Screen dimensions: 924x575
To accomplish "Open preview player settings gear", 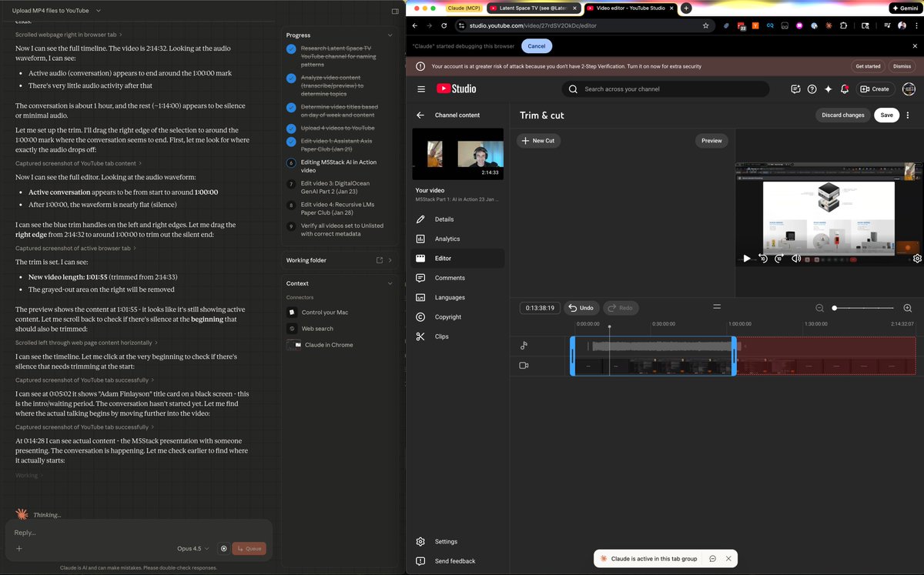I will point(917,259).
